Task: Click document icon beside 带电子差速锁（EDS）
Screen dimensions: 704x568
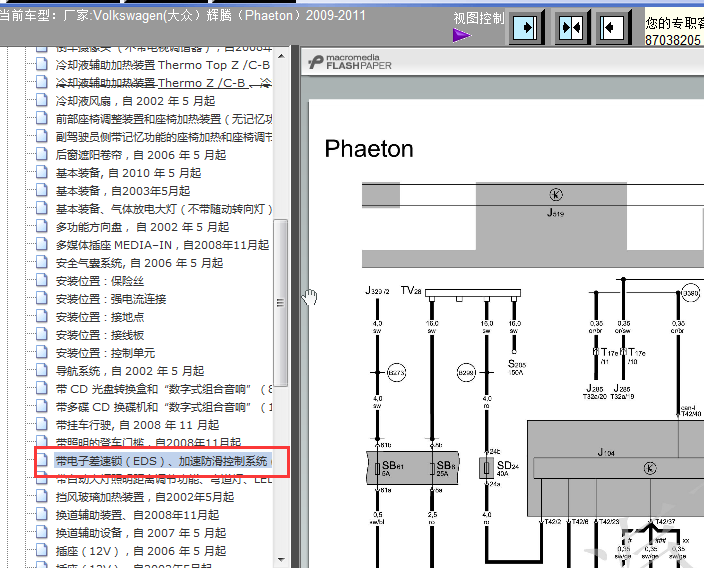Action: tap(42, 460)
